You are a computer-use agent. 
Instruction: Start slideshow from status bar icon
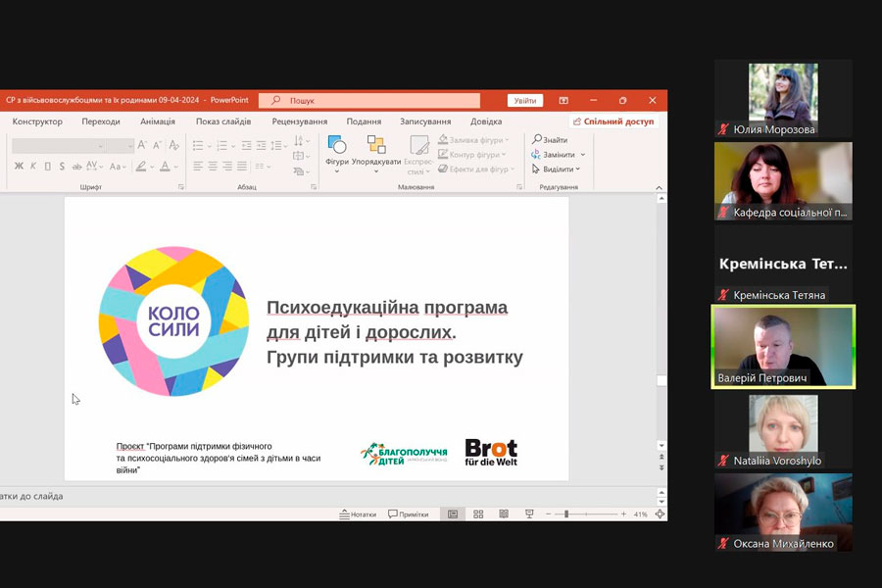coord(529,514)
